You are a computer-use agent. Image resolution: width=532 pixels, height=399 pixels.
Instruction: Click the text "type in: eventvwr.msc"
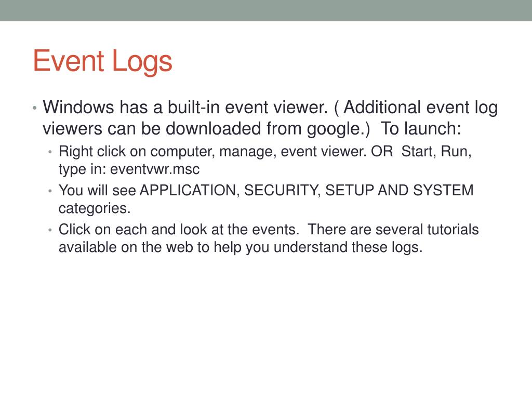129,169
